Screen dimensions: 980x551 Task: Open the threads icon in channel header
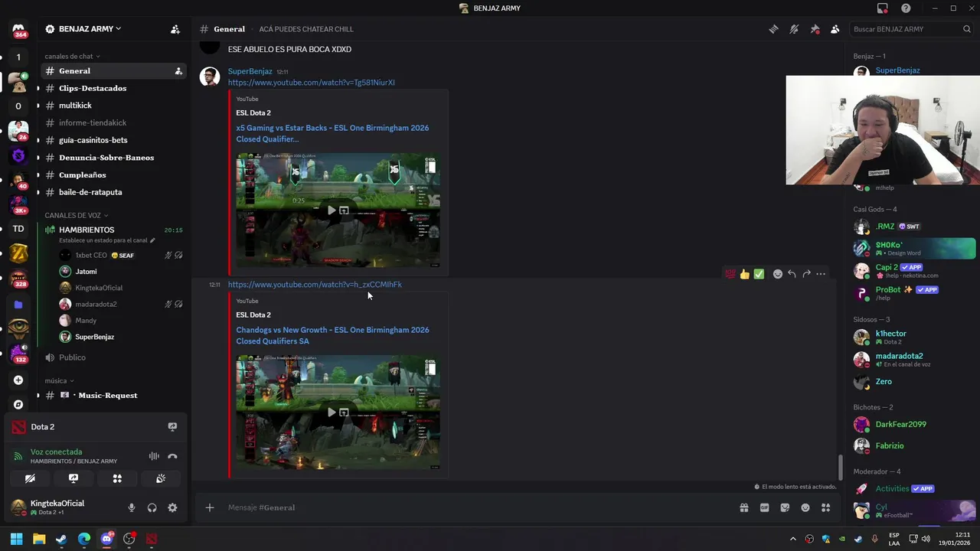pyautogui.click(x=774, y=29)
